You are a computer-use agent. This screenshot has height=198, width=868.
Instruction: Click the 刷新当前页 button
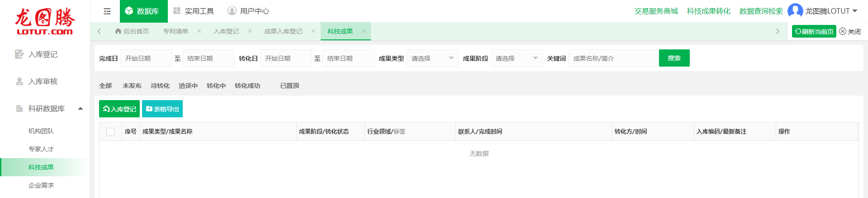[814, 32]
